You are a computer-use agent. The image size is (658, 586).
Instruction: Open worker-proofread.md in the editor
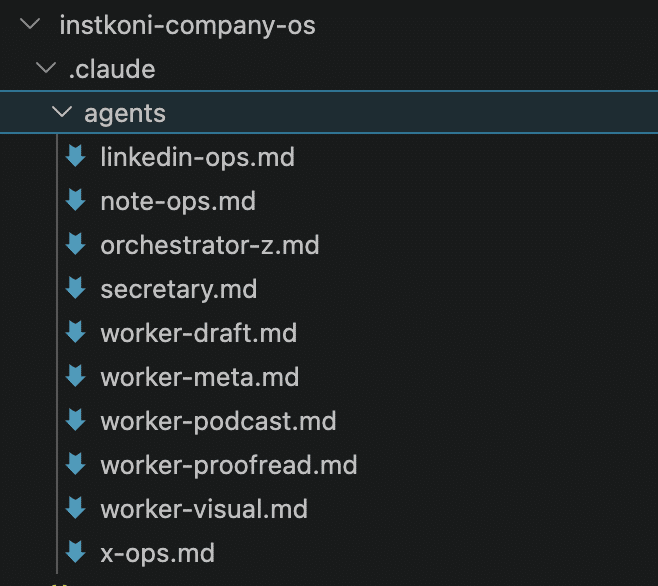click(228, 465)
